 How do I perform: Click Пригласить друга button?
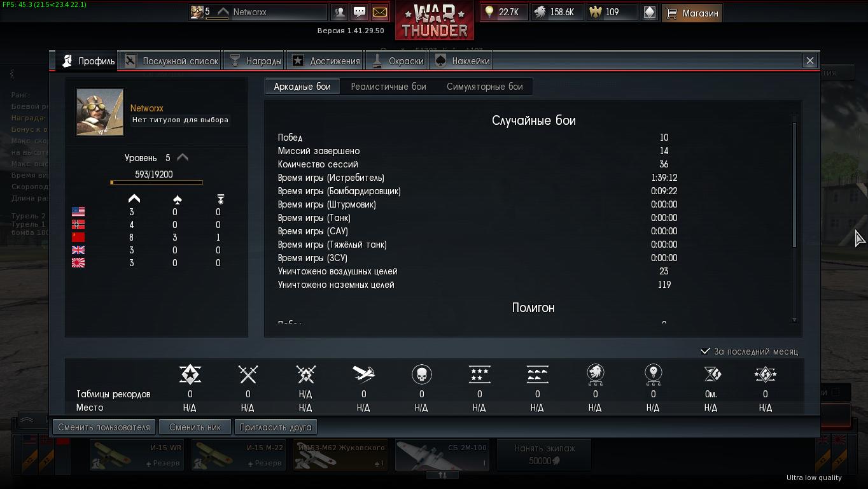[x=276, y=427]
